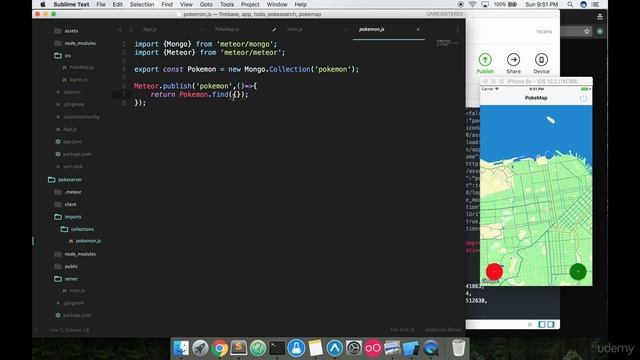Click the Wi-Fi status icon
The width and height of the screenshot is (640, 360).
tap(472, 4)
